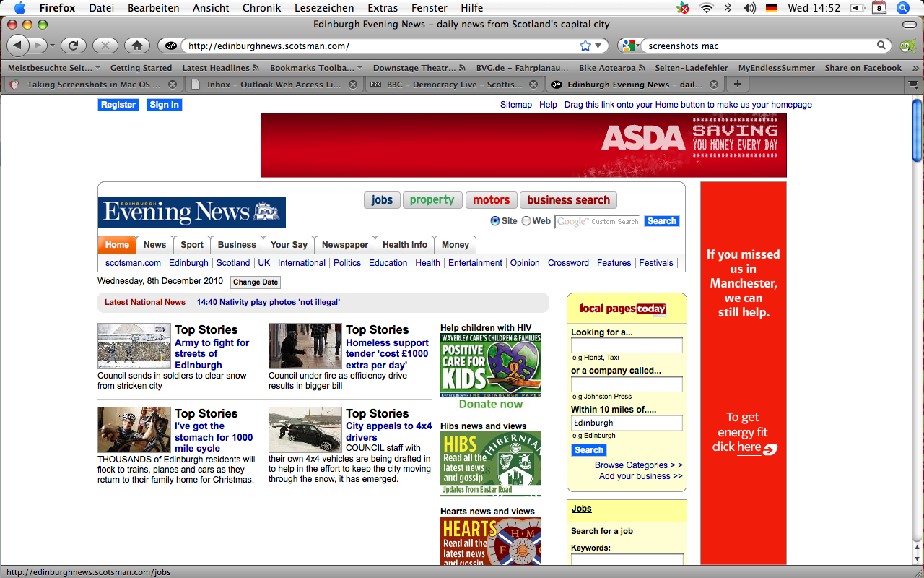924x578 pixels.
Task: Focus the 'Looking for a...' input field
Action: pyautogui.click(x=627, y=345)
